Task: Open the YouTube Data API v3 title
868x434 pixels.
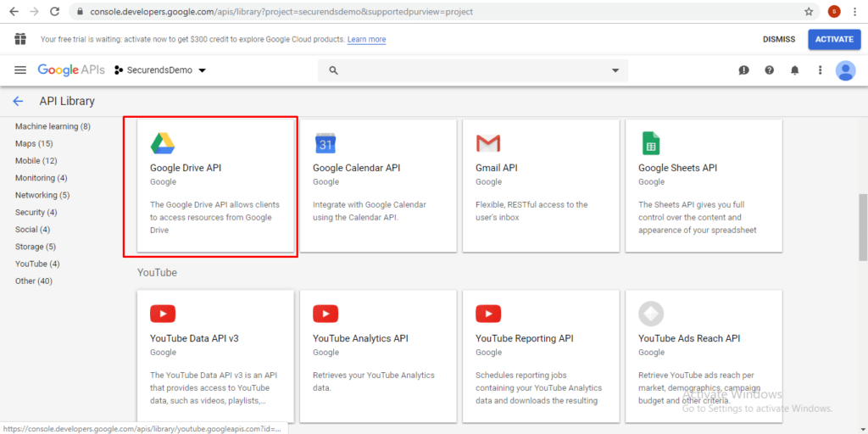Action: pos(194,338)
